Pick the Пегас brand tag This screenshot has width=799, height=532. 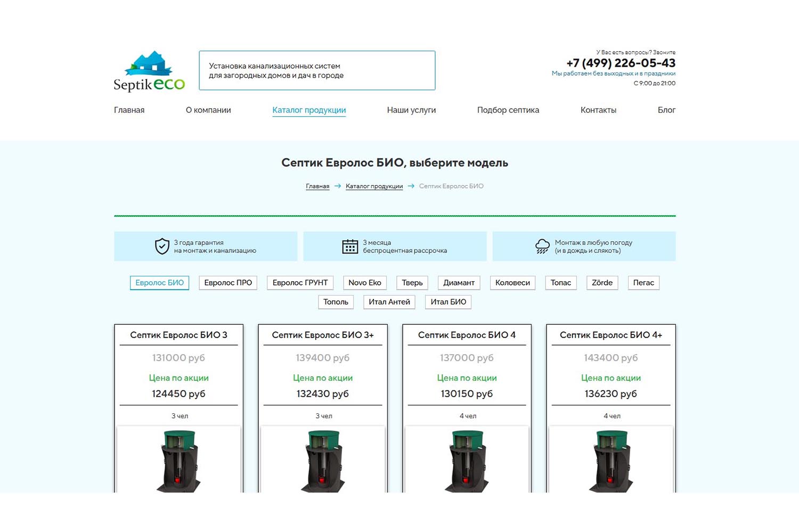(x=643, y=283)
